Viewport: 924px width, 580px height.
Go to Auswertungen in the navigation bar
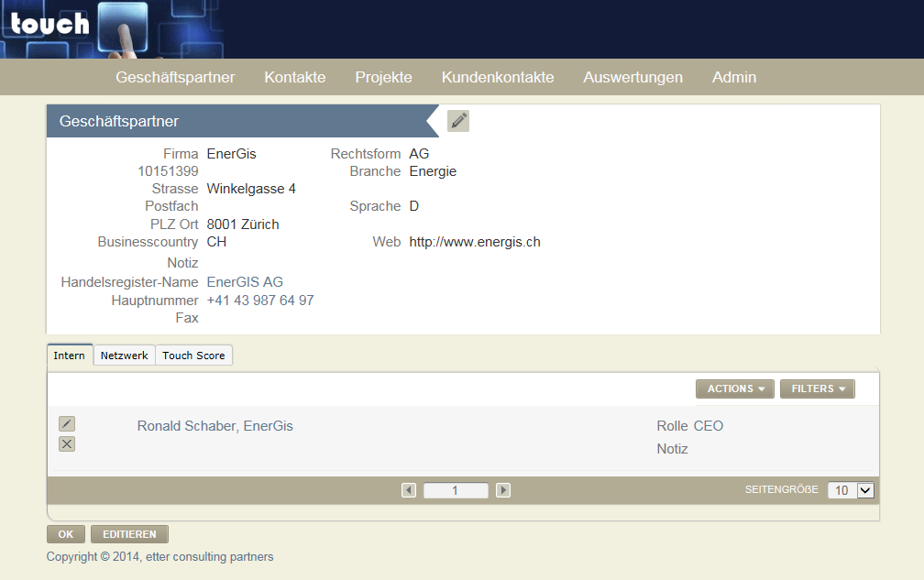(x=632, y=77)
